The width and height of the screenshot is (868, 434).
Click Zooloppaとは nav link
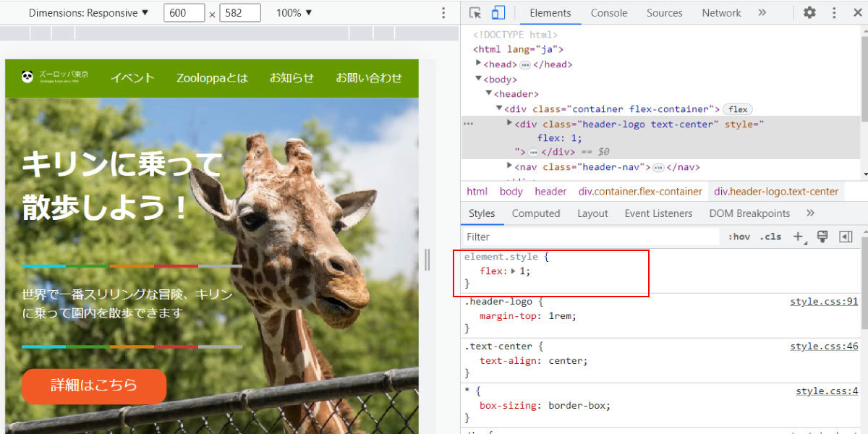212,78
